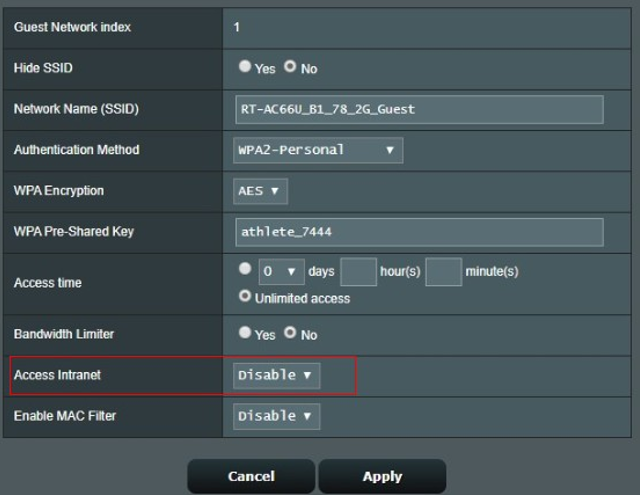Click the hour(s) input box

(358, 271)
